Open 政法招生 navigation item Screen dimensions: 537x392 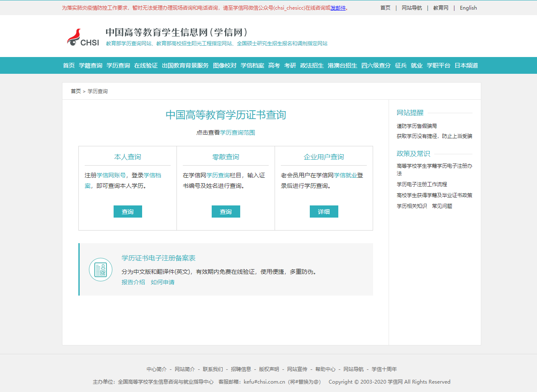(x=312, y=65)
